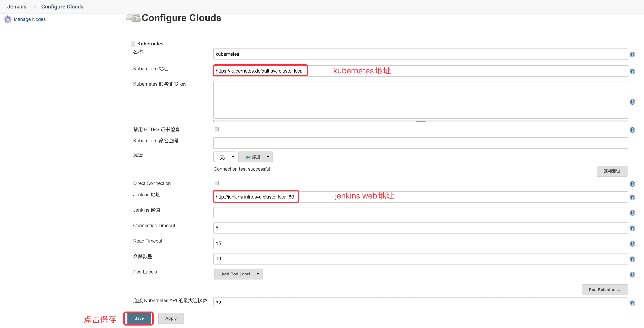Show help for Kubernetes 服务证书 key
Viewport: 644px width, 328px height.
[x=632, y=102]
